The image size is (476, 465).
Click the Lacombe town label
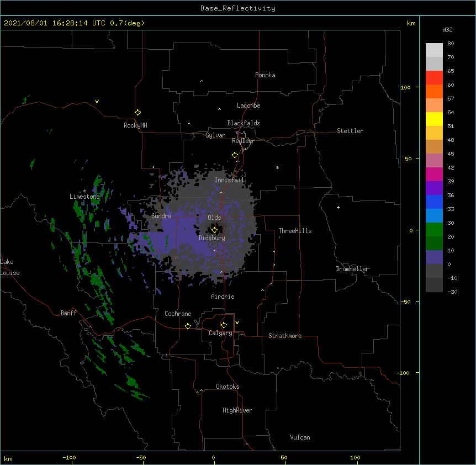[248, 105]
